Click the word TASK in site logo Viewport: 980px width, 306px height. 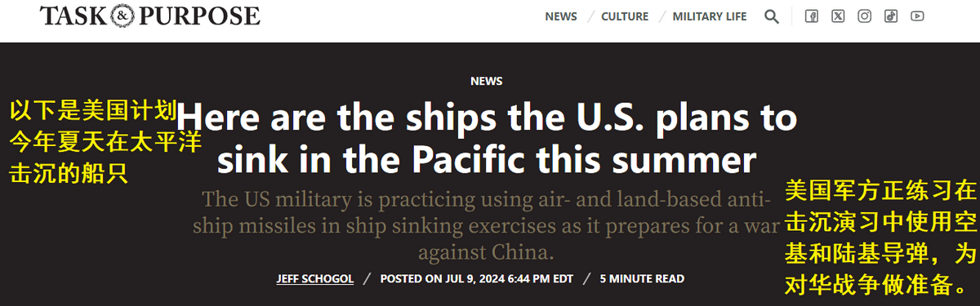point(72,16)
